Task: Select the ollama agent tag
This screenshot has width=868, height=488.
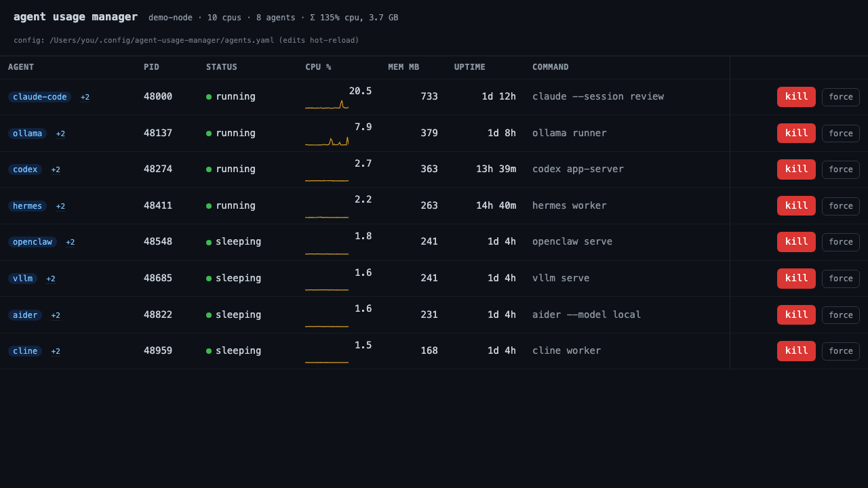Action: click(27, 134)
